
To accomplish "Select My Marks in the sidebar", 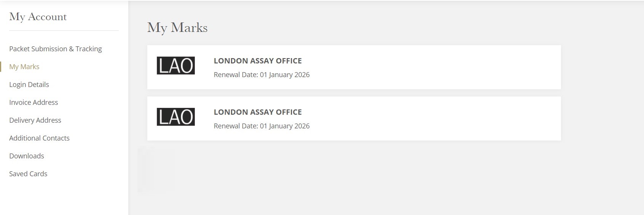I will 24,66.
